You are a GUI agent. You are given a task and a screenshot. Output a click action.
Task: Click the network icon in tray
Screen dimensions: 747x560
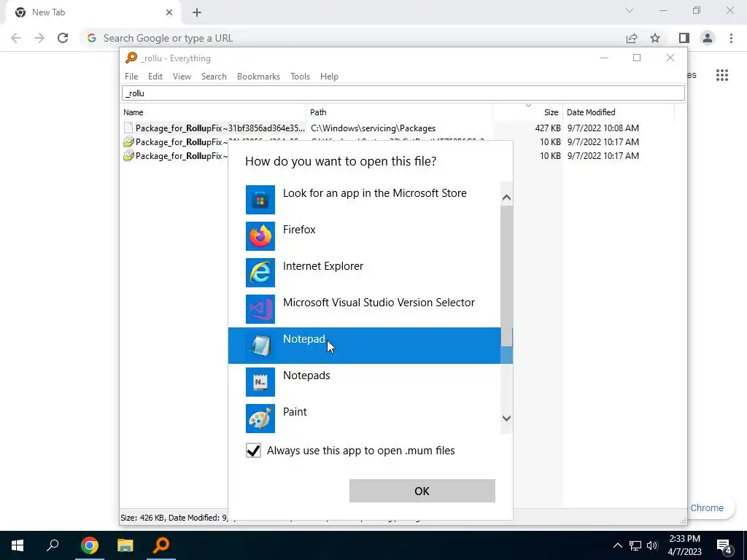(x=635, y=545)
